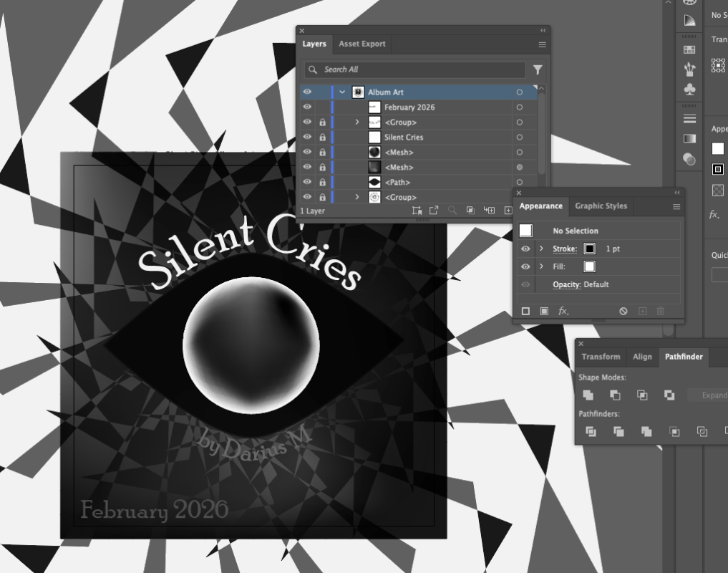Click Divide pathfinder icon
This screenshot has height=573, width=728.
click(591, 432)
